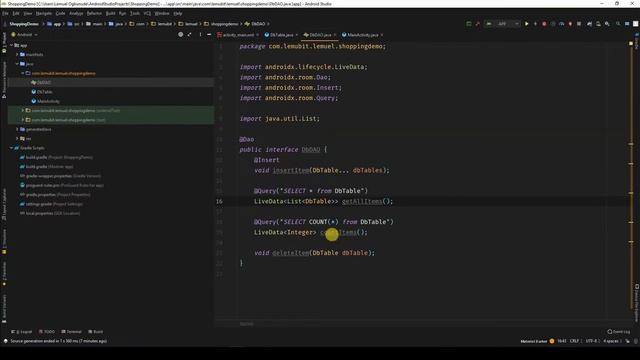This screenshot has height=360, width=640.
Task: Open the Android view selector dropdown
Action: tap(24, 35)
